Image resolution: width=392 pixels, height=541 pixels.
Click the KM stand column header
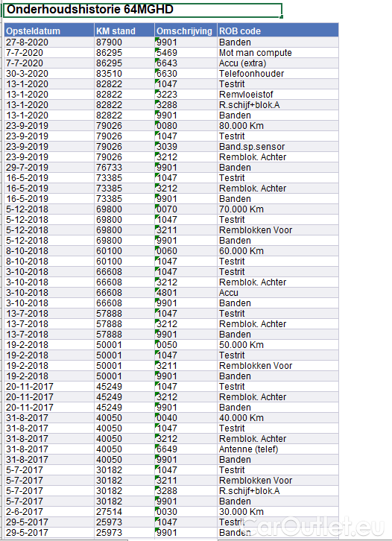[124, 31]
